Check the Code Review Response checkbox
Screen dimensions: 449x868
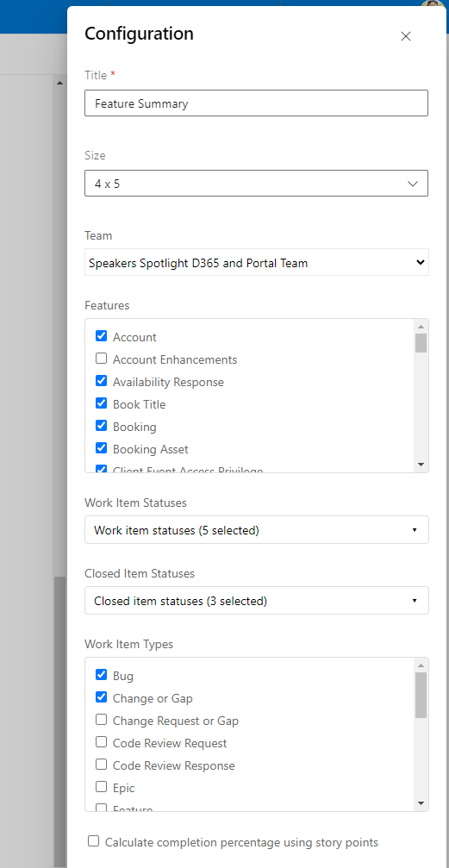point(102,764)
